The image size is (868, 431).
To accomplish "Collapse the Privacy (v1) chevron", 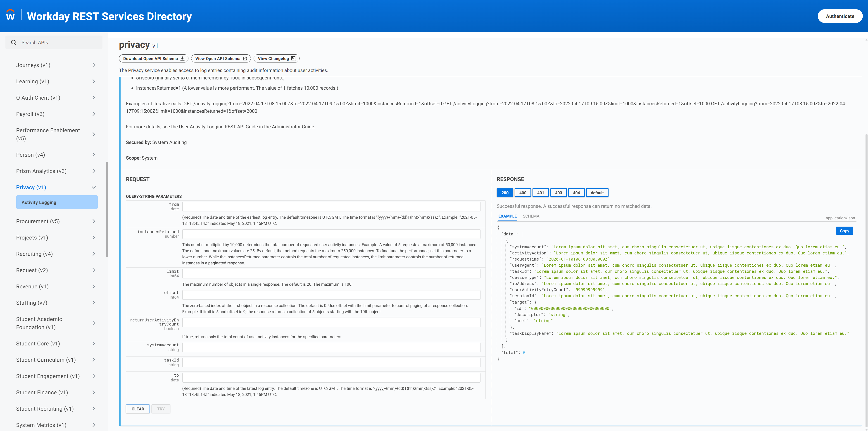I will [94, 187].
